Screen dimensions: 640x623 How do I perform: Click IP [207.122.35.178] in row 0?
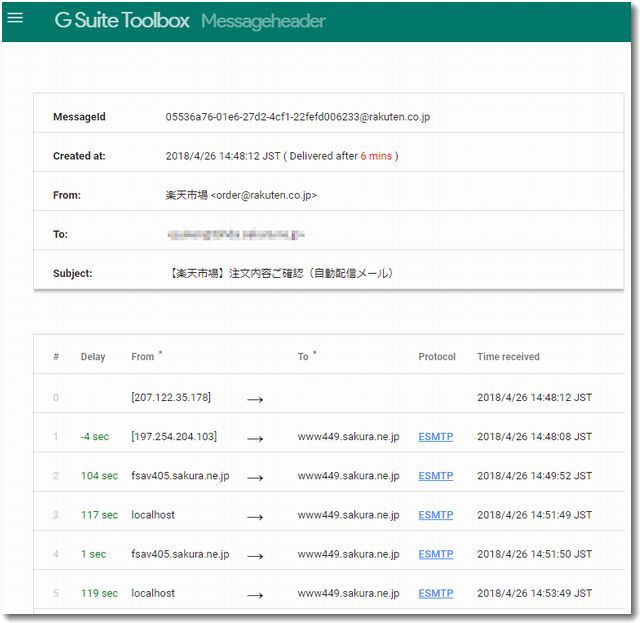click(171, 397)
